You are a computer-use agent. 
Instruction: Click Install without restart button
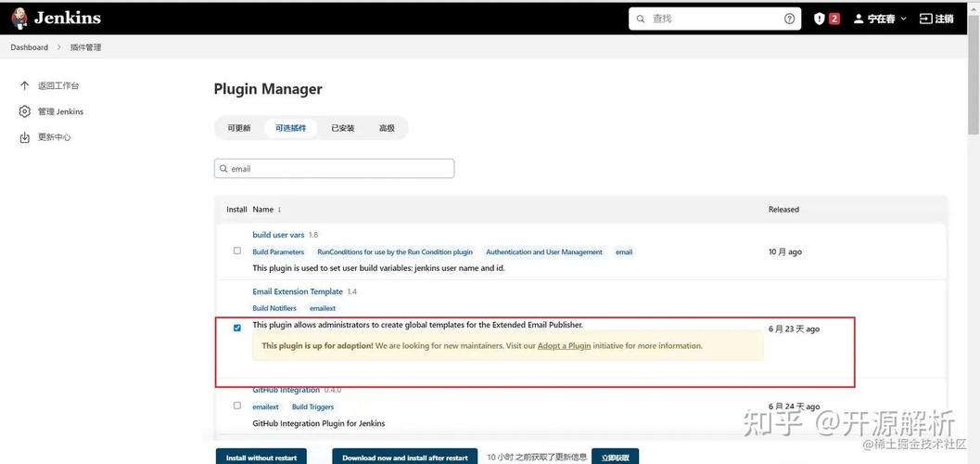[261, 458]
